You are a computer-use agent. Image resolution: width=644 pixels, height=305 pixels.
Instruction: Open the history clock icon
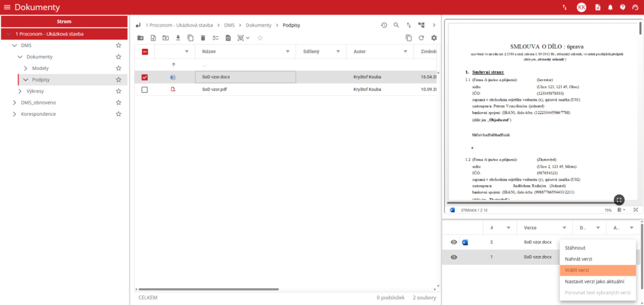click(384, 25)
